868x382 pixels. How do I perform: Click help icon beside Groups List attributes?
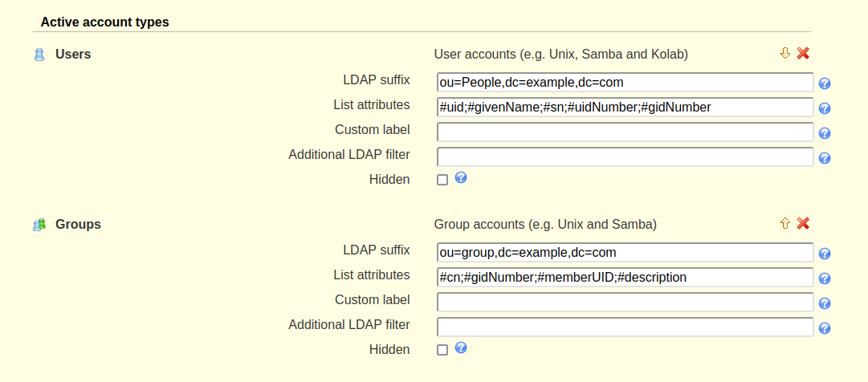[x=824, y=278]
